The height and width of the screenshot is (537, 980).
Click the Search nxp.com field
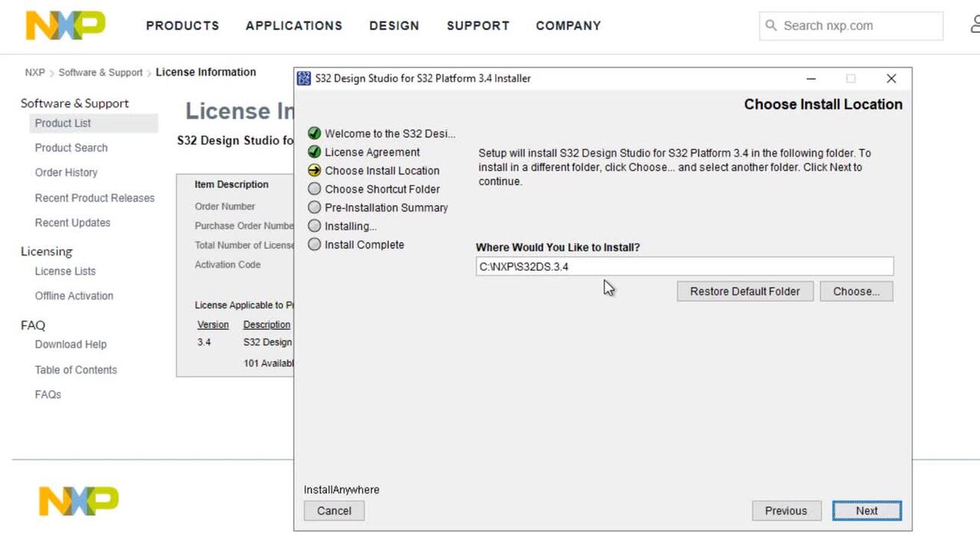pos(851,25)
